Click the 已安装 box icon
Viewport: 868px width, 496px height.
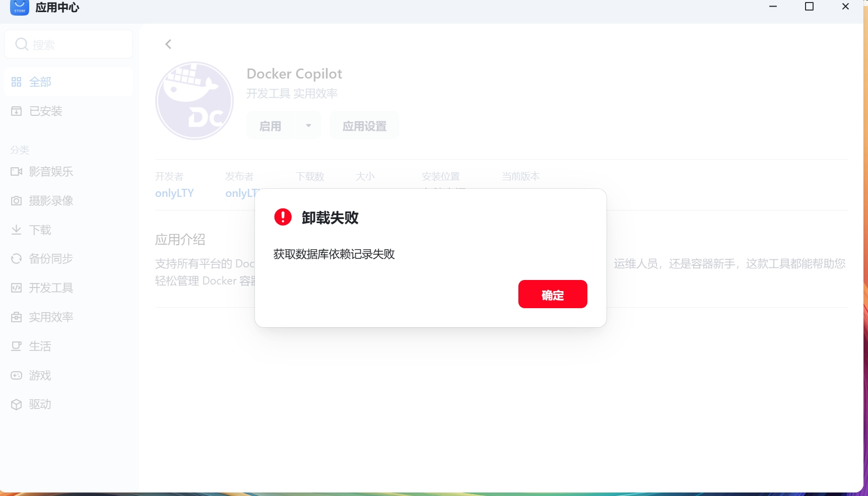pos(17,111)
